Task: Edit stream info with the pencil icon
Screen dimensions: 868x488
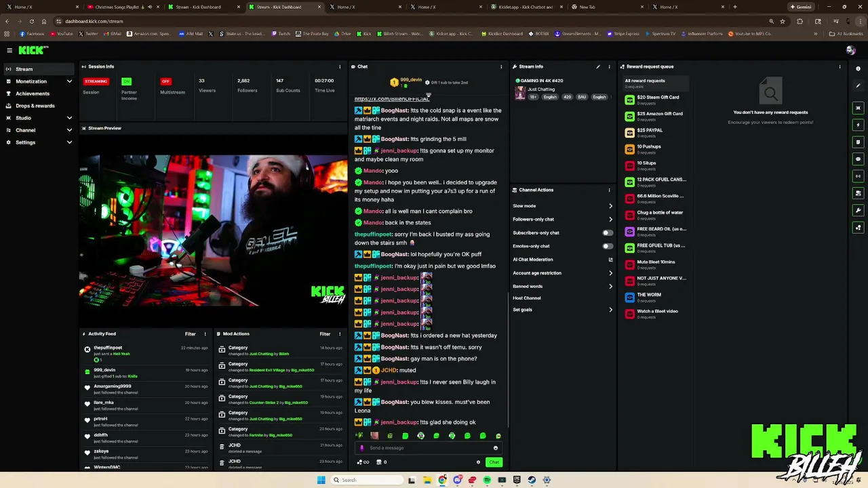Action: (x=598, y=66)
